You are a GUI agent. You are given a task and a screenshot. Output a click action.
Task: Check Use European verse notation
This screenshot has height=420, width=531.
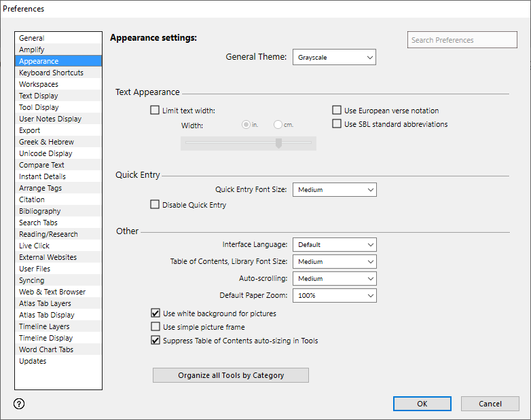pyautogui.click(x=337, y=111)
